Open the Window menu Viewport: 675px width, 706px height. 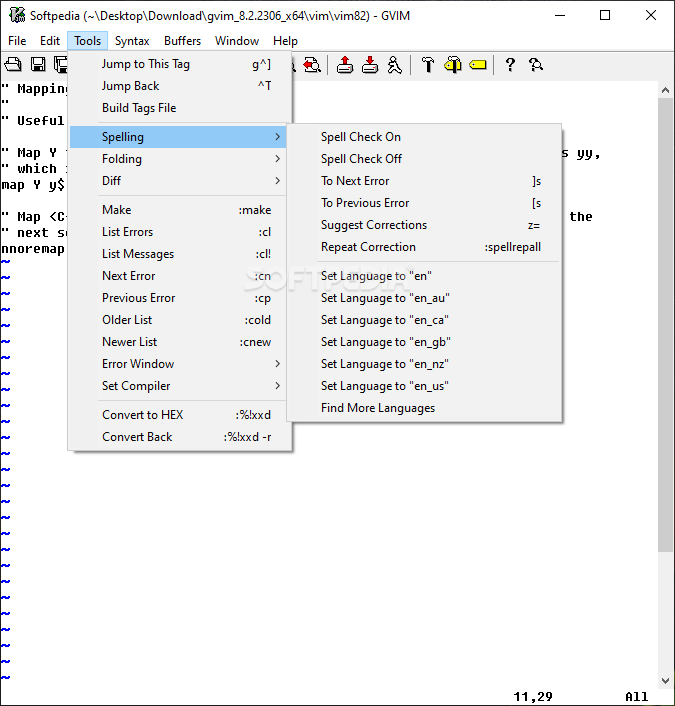[x=237, y=41]
